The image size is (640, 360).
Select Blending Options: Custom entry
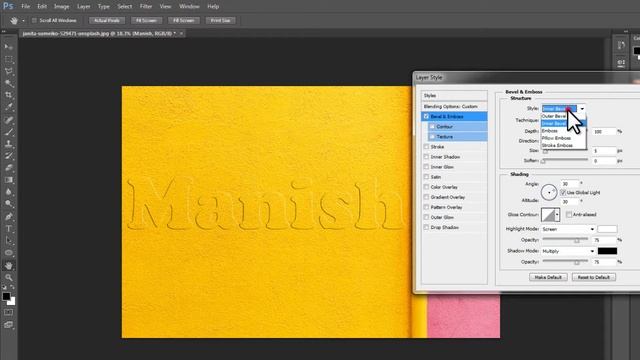coord(454,107)
